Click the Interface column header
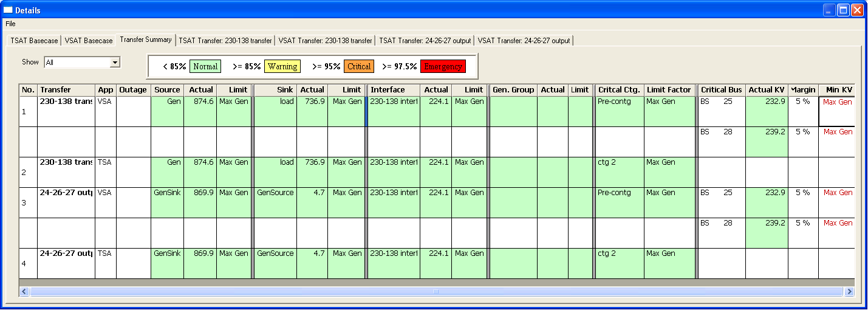 (x=394, y=90)
